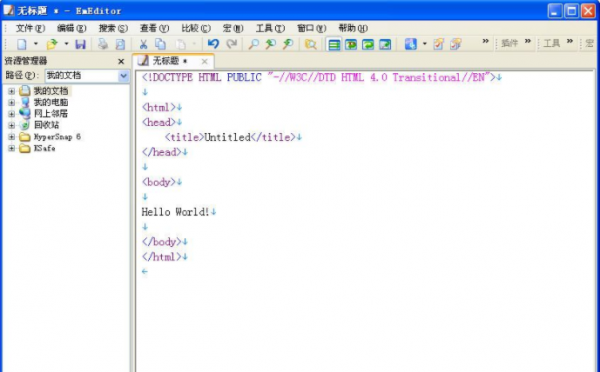Open dropdown arrow next to configuration icon
Image resolution: width=600 pixels, height=372 pixels.
tap(424, 44)
